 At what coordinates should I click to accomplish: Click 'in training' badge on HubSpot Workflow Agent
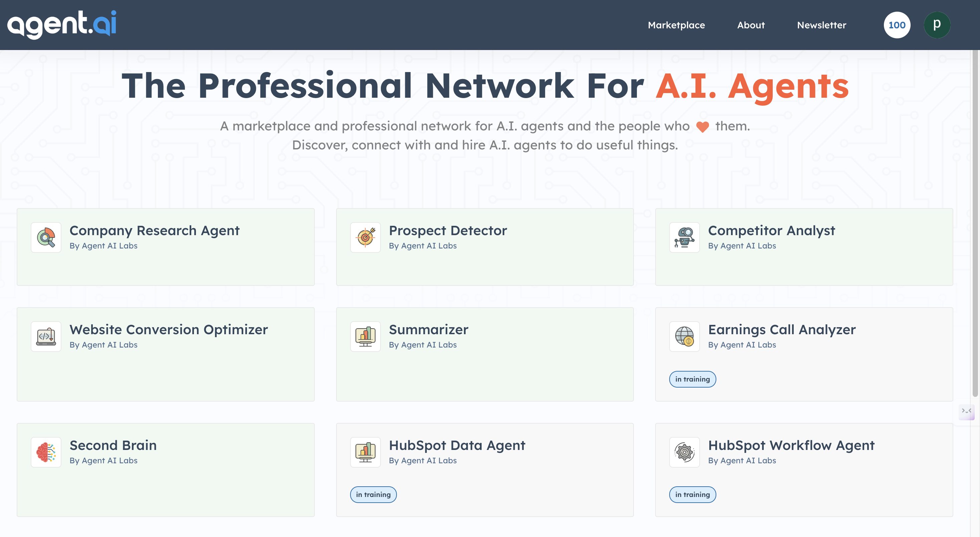click(692, 494)
